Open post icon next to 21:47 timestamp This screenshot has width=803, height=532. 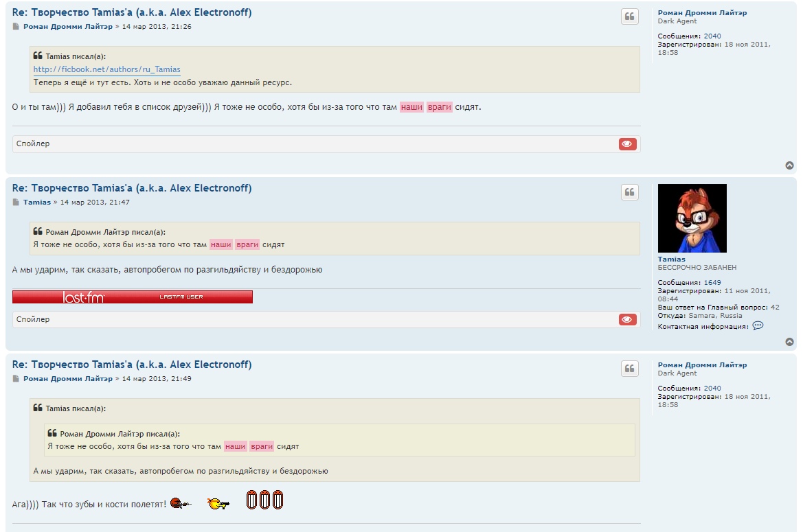pyautogui.click(x=16, y=202)
